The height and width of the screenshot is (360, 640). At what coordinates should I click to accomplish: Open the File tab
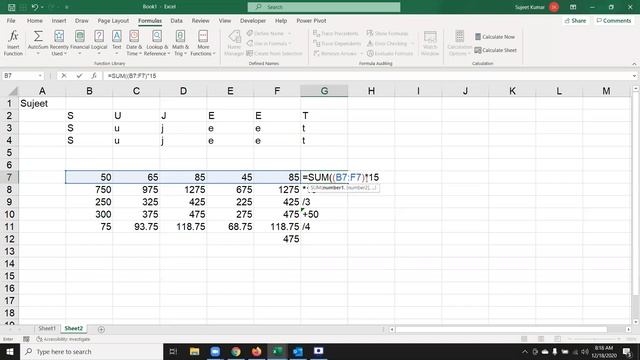(11, 20)
